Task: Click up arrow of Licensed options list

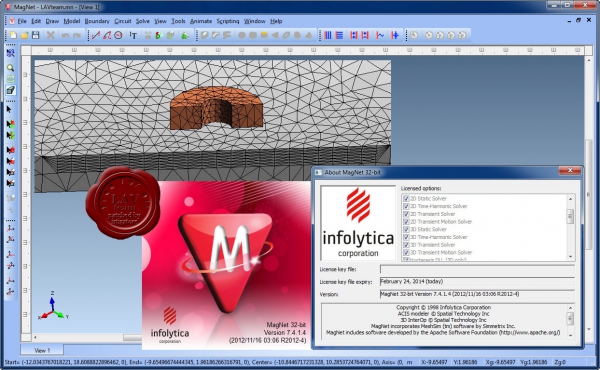Action: 570,199
